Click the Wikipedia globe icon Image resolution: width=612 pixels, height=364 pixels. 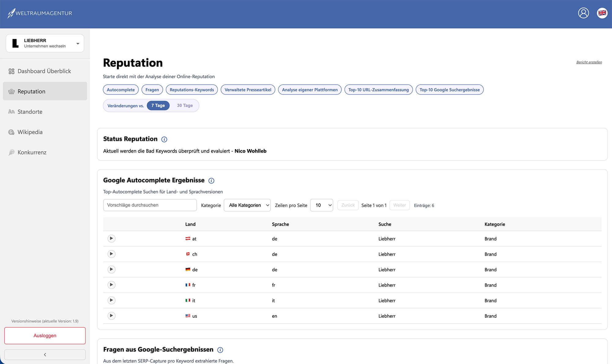[11, 132]
